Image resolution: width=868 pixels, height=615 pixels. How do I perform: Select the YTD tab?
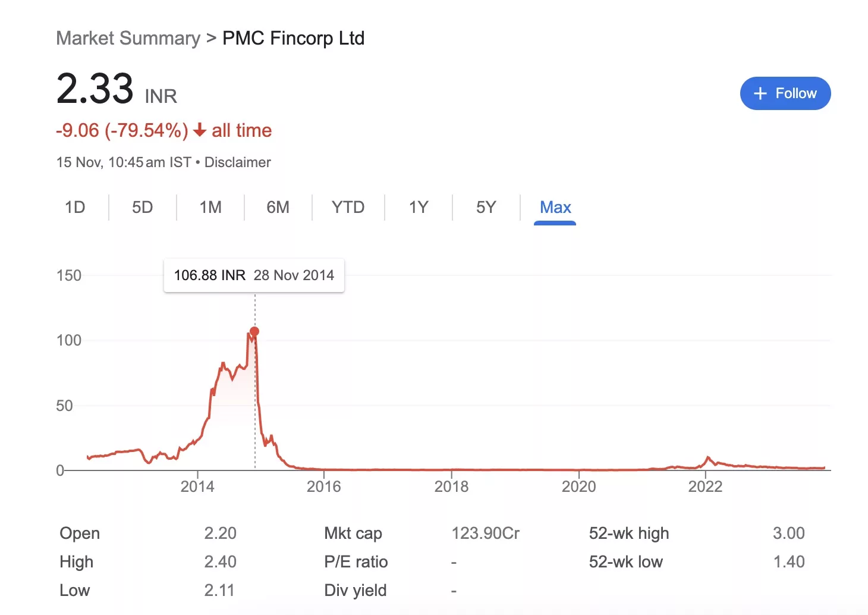coord(348,207)
